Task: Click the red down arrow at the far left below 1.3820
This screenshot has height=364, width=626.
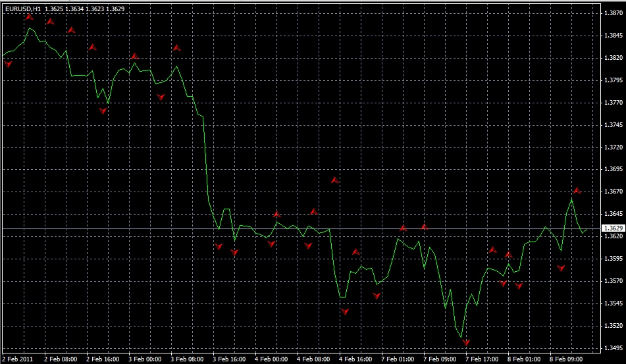Action: [x=8, y=64]
